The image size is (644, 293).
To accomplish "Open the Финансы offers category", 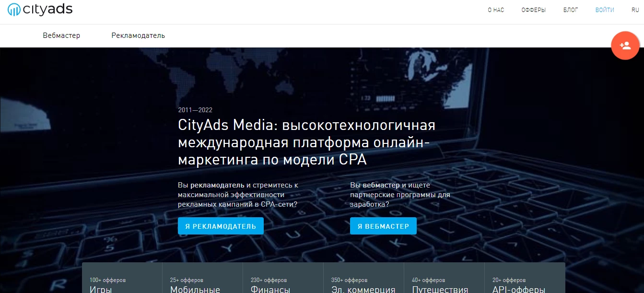I will (283, 278).
